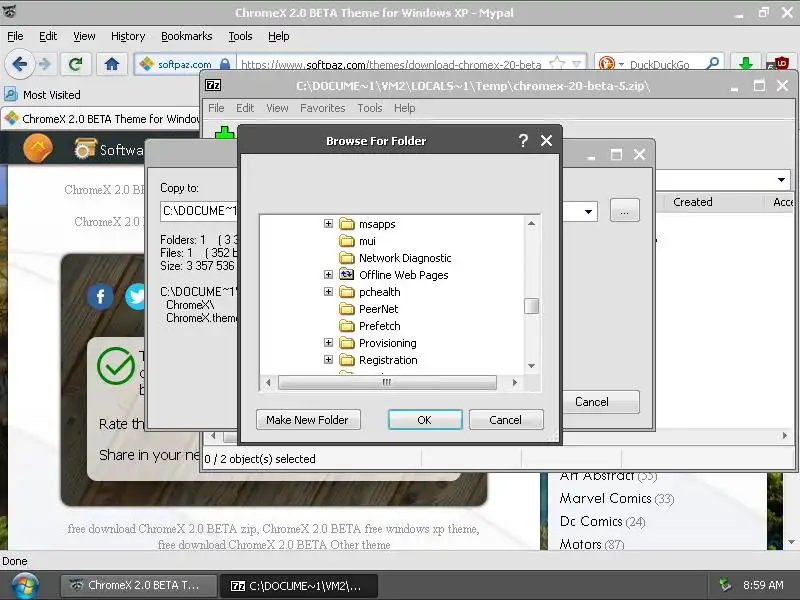Click the Facebook share icon

click(100, 296)
